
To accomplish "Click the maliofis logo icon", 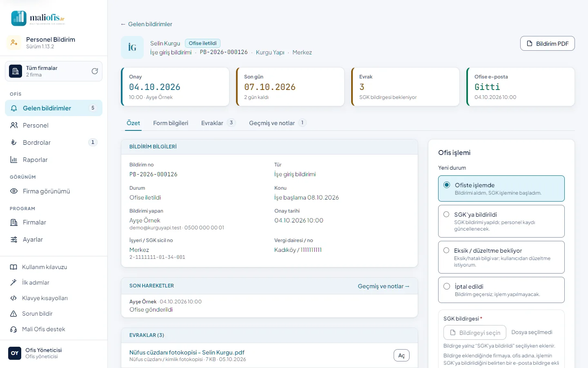I will [x=19, y=18].
